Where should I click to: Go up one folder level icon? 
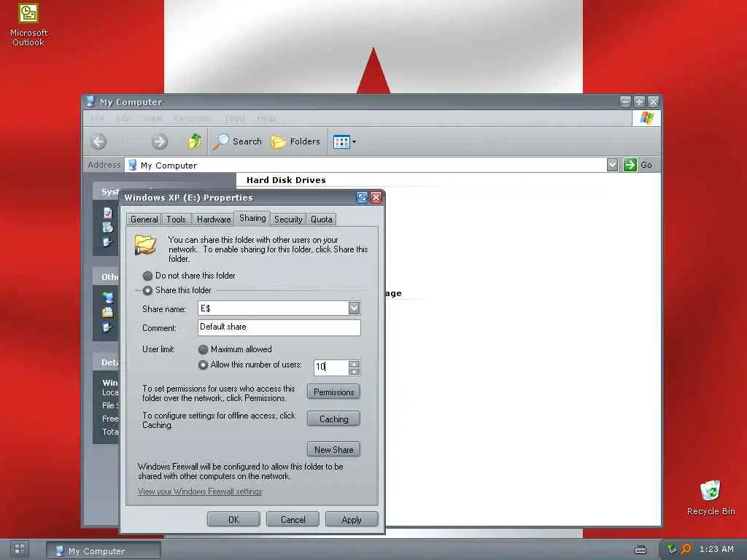(x=194, y=141)
